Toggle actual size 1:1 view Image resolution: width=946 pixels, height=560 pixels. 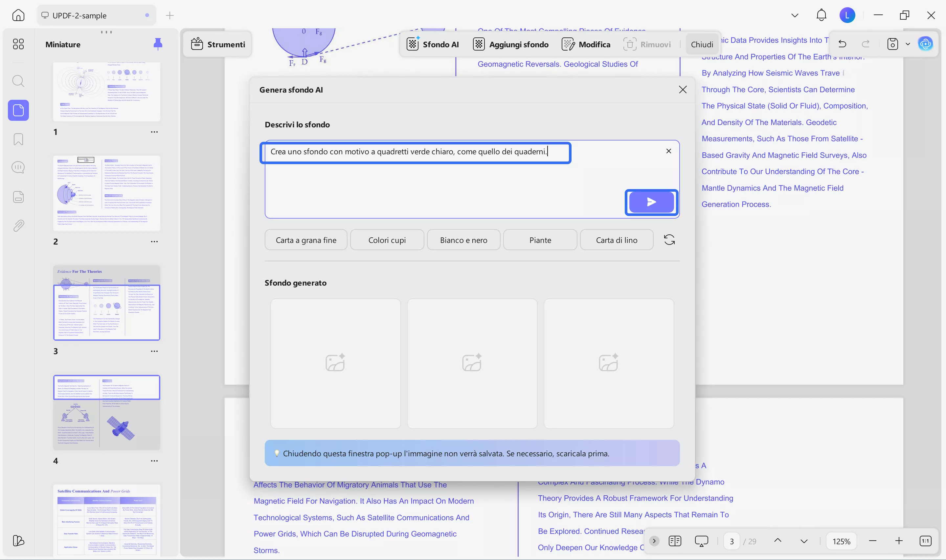pos(925,541)
